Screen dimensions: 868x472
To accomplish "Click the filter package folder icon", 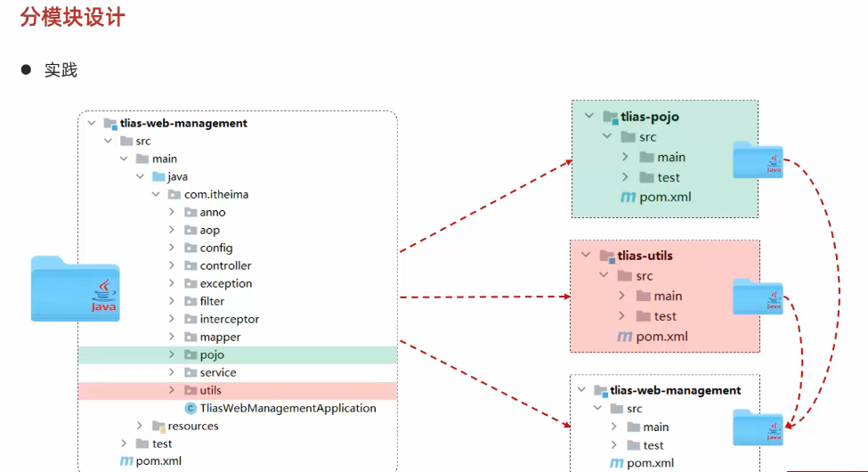I will (x=191, y=301).
